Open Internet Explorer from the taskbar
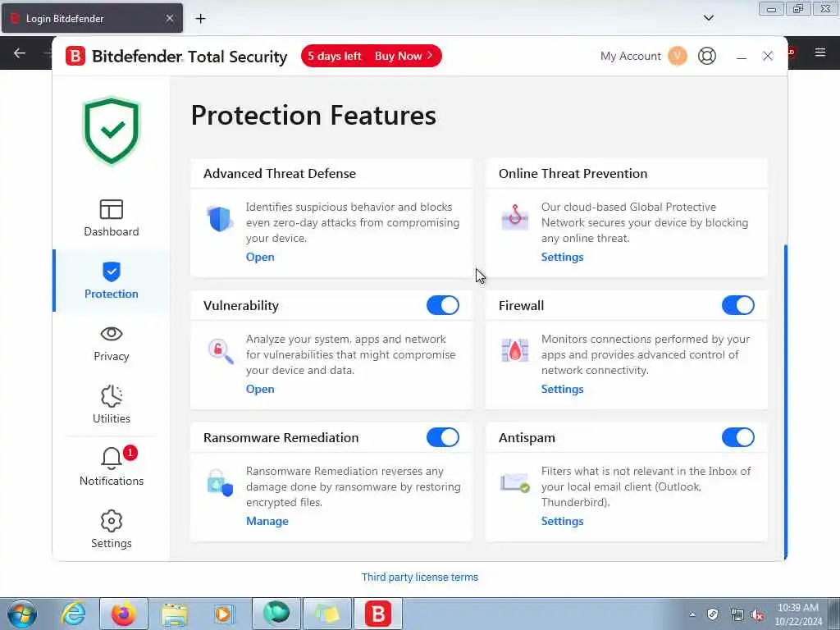The width and height of the screenshot is (840, 630). [73, 614]
